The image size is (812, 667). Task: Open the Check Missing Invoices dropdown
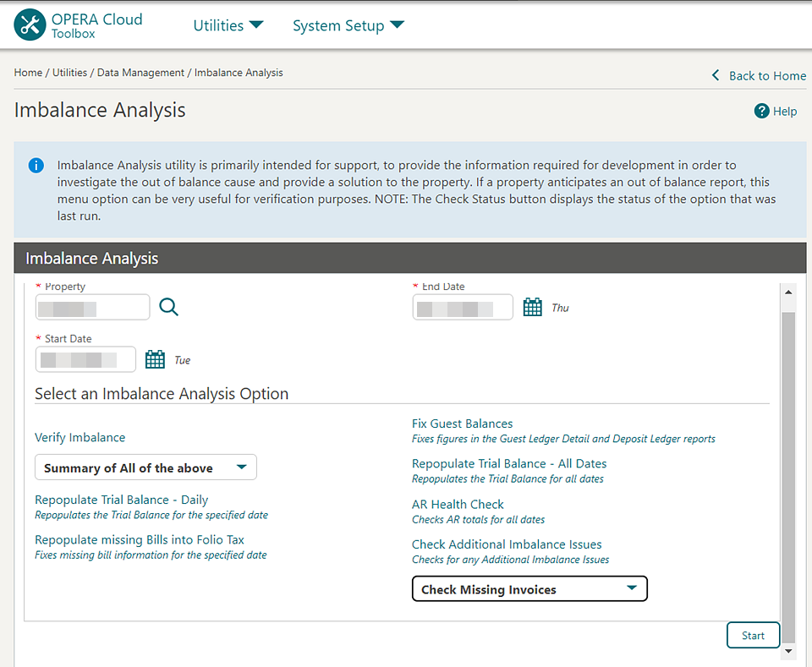(x=529, y=588)
